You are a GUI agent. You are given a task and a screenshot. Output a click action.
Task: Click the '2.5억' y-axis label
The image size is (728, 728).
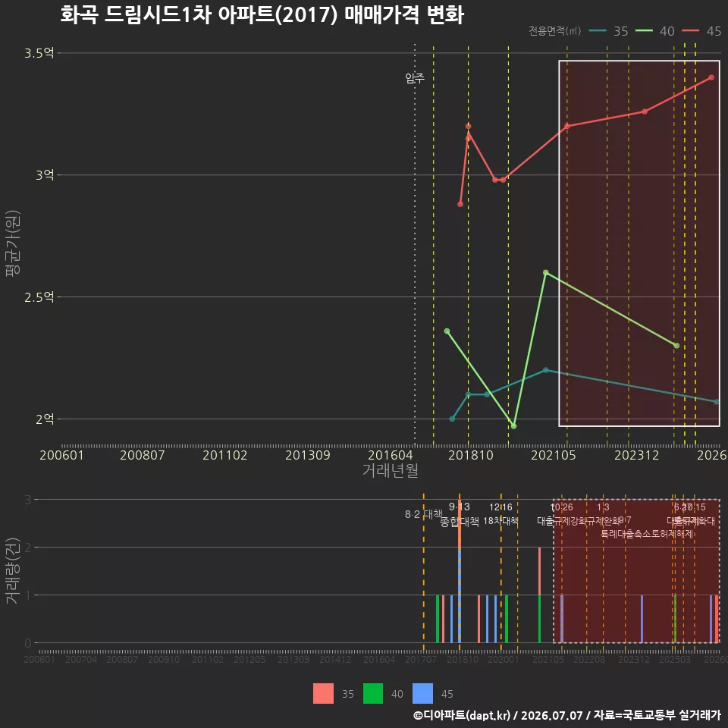(x=39, y=297)
